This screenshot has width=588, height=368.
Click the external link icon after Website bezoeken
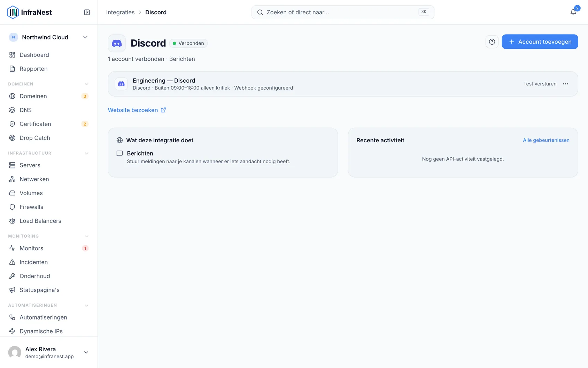163,110
